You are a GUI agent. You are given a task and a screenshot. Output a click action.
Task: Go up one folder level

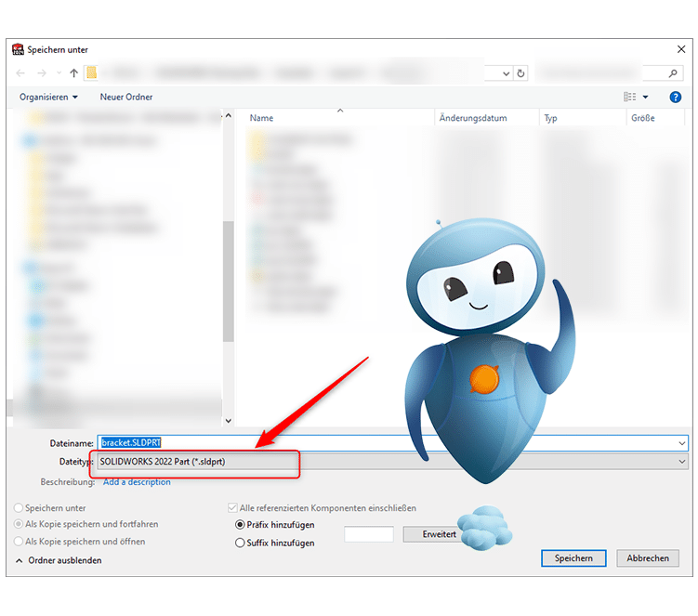[73, 73]
